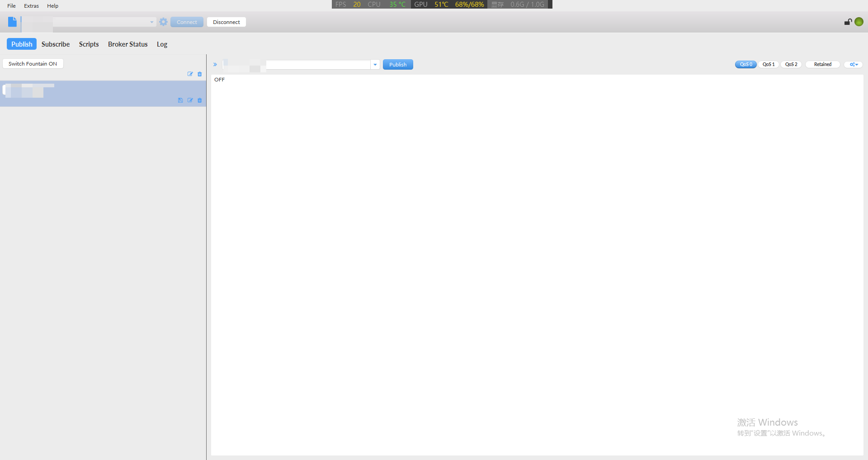Click the new connection profile file icon
Image resolution: width=868 pixels, height=460 pixels.
(12, 22)
